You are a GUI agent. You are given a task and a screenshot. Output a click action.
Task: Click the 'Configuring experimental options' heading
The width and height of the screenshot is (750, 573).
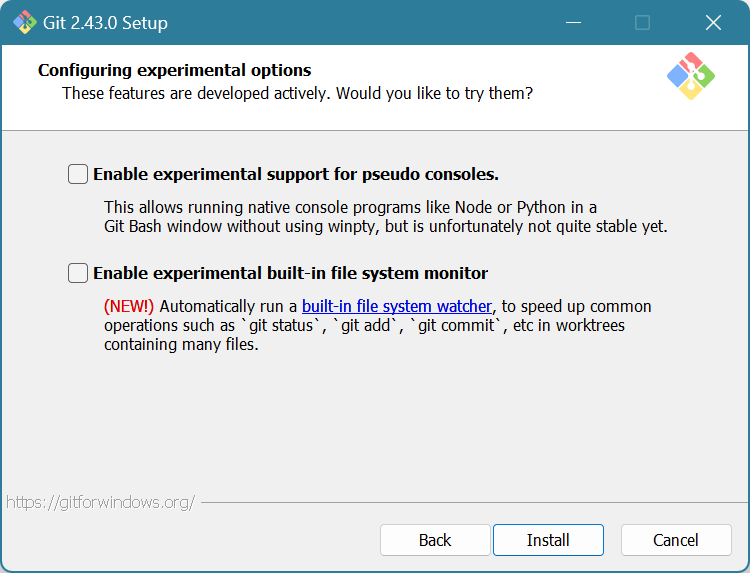(x=175, y=70)
